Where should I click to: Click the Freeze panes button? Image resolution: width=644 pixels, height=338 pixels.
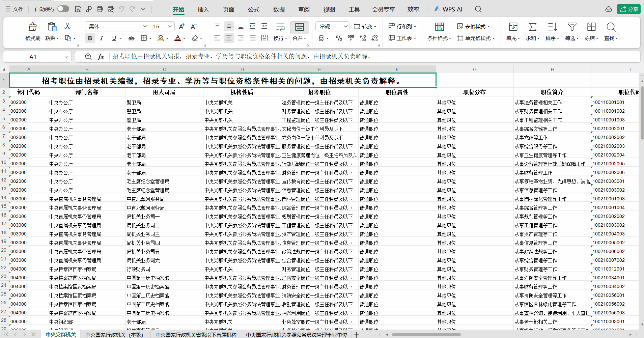(x=591, y=32)
